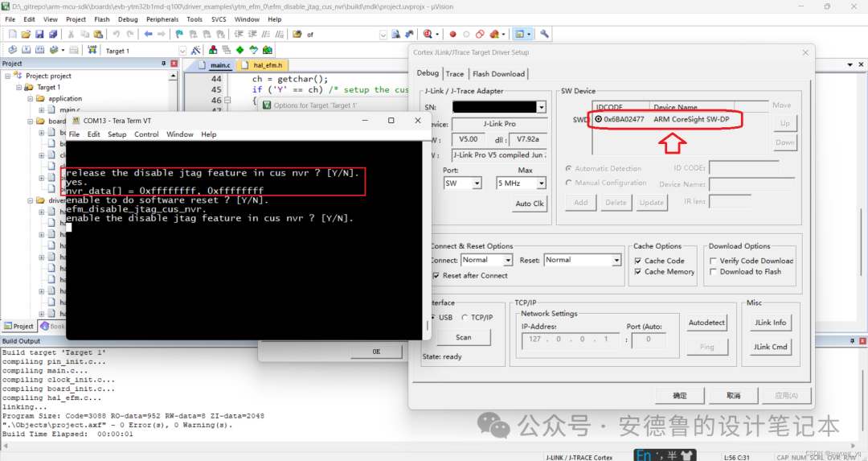Select the TCP/IP interface radio button

click(465, 318)
